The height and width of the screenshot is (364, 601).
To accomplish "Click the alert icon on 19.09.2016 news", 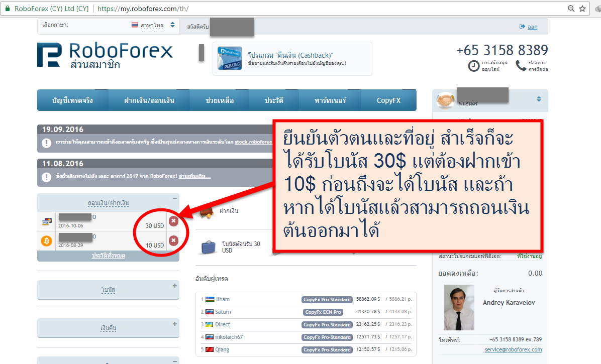I will (x=46, y=143).
